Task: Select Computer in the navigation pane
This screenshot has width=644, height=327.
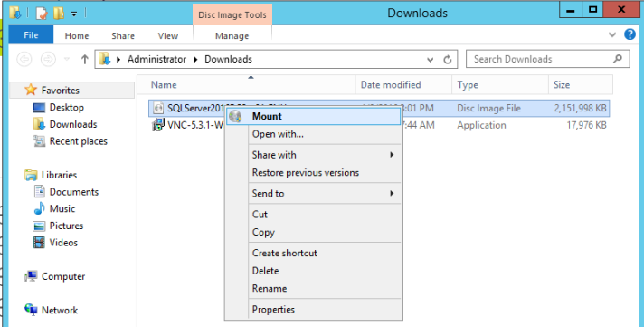Action: coord(63,276)
